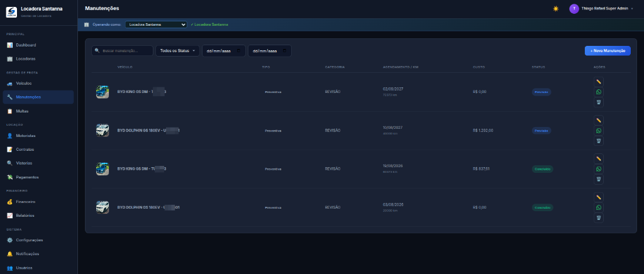Open Dashboard from sidebar
Image resolution: width=644 pixels, height=274 pixels.
click(x=38, y=45)
